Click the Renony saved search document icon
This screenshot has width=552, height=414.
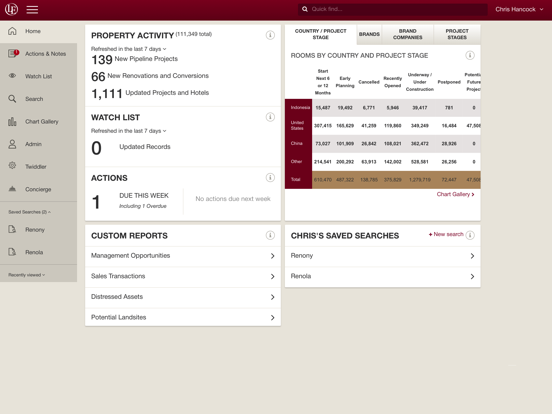click(x=12, y=230)
